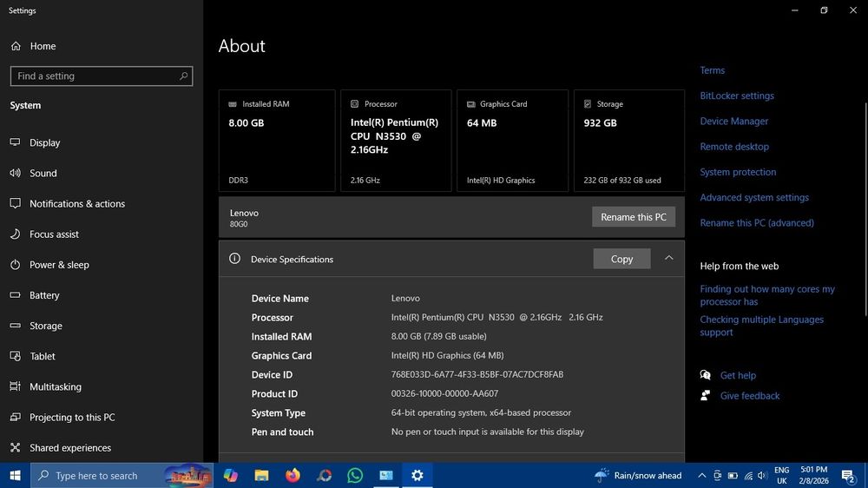Click the search magnifier icon in Find a setting
Viewport: 868px width, 488px height.
(x=184, y=76)
